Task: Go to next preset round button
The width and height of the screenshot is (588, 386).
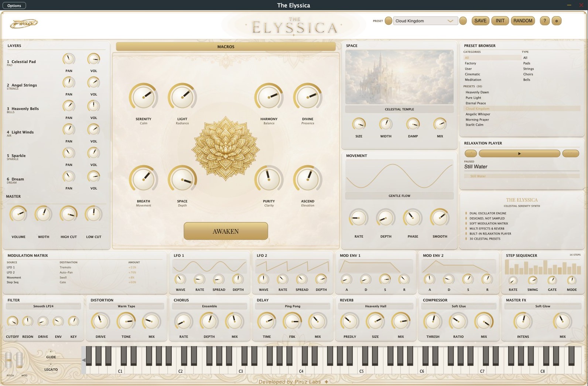Action: pyautogui.click(x=463, y=21)
